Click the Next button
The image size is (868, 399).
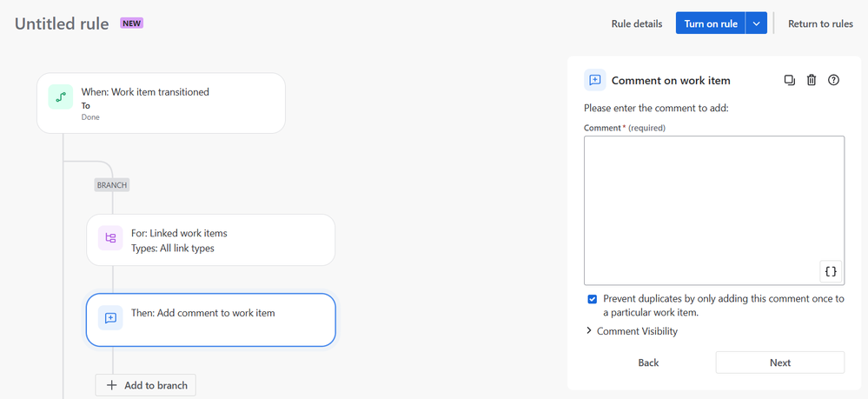click(x=779, y=362)
